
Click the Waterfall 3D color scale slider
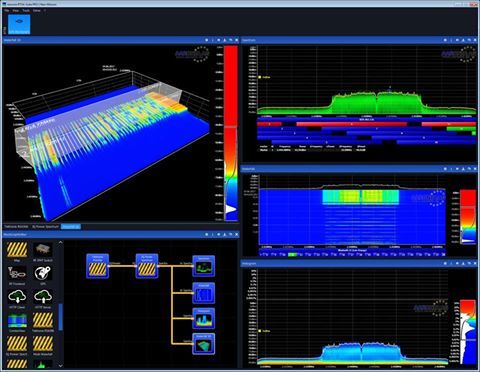tap(230, 126)
